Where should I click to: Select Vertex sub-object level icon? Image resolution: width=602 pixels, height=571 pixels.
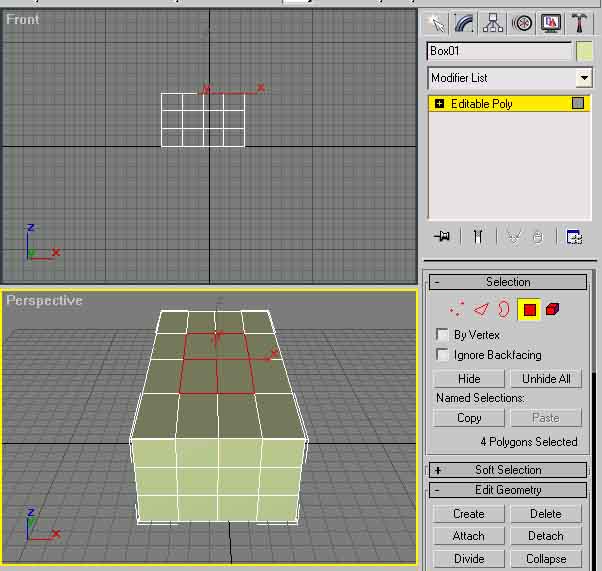456,310
